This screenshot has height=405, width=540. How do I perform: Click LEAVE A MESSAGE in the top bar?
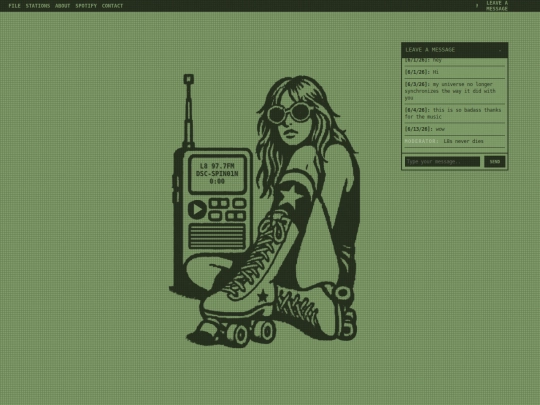tap(497, 6)
